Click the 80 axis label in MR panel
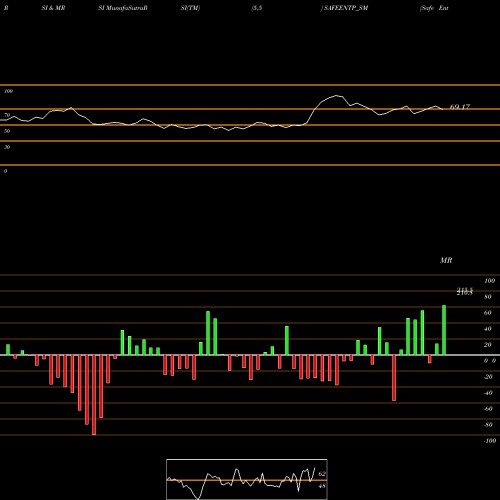This screenshot has width=500, height=500. (x=488, y=297)
